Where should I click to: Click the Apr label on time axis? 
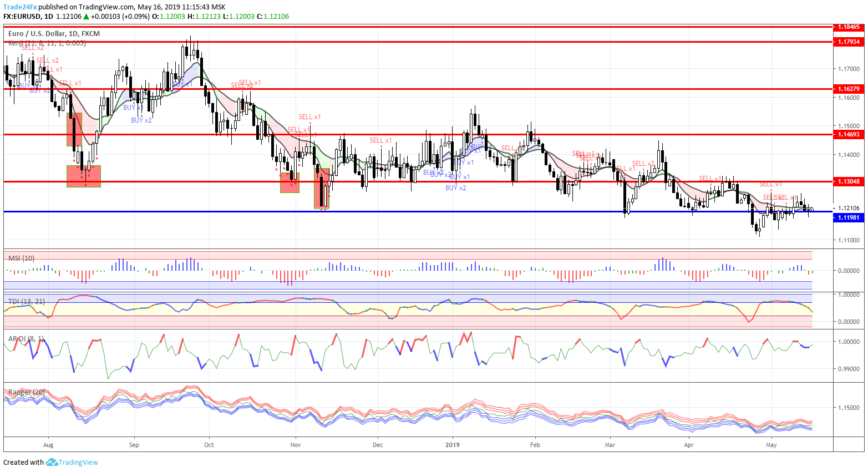pos(689,445)
